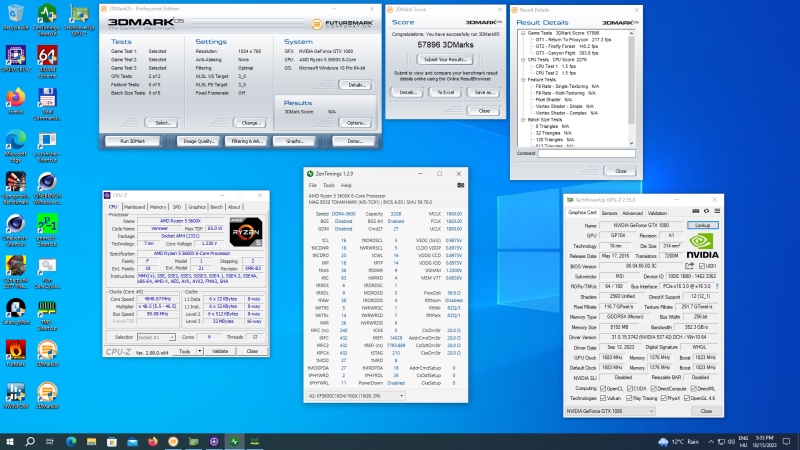Click the Run 3DMark button

[133, 141]
